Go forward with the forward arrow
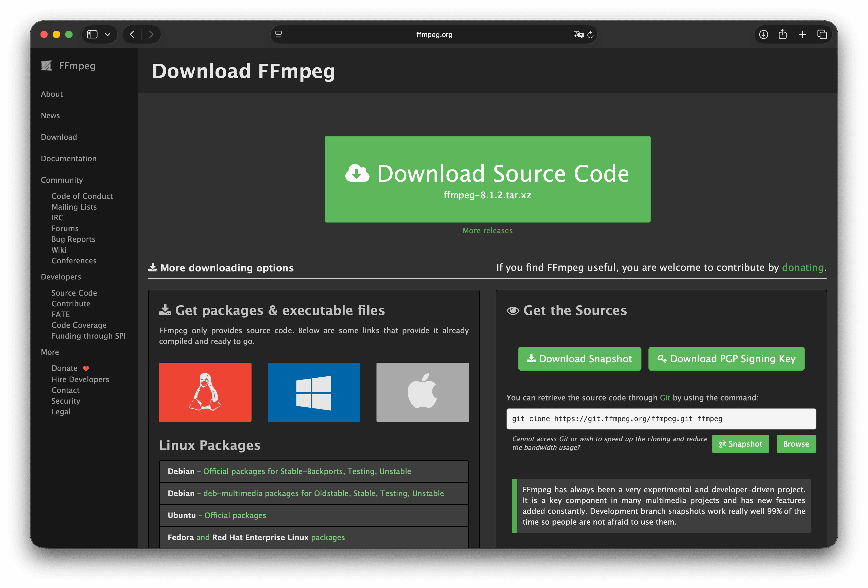The height and width of the screenshot is (588, 868). click(x=151, y=34)
